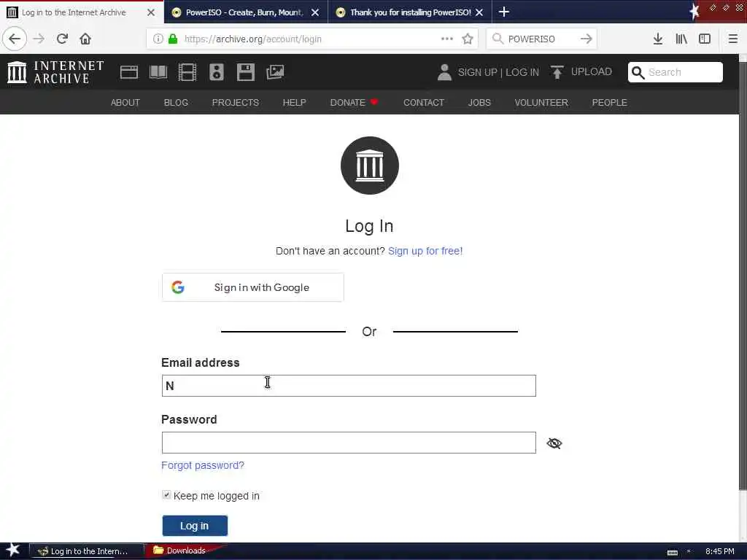Image resolution: width=747 pixels, height=560 pixels.
Task: Click the browser Back arrow button
Action: (15, 39)
